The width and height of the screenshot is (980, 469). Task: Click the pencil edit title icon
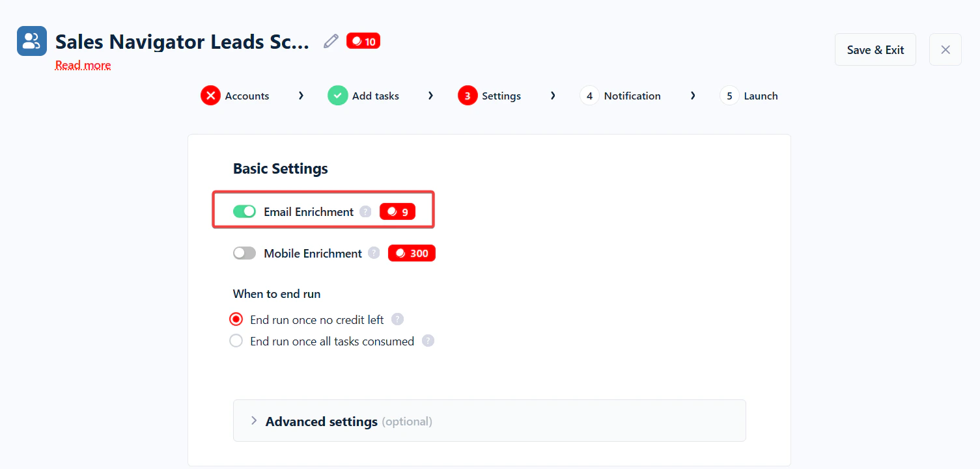pyautogui.click(x=331, y=41)
